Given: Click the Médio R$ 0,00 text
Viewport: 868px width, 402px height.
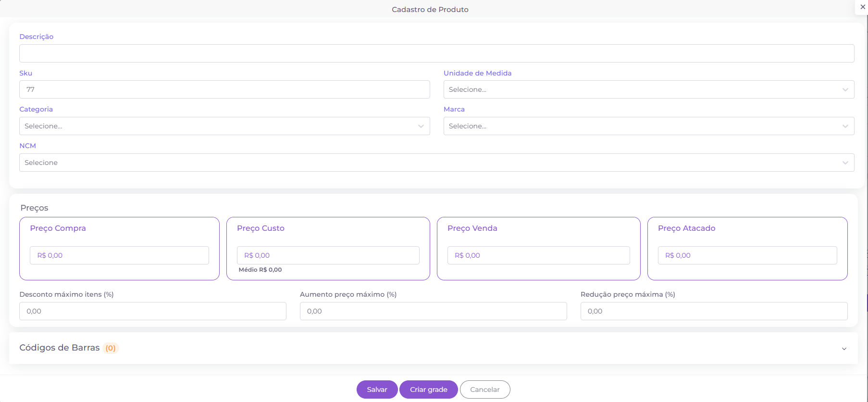Looking at the screenshot, I should click(260, 270).
